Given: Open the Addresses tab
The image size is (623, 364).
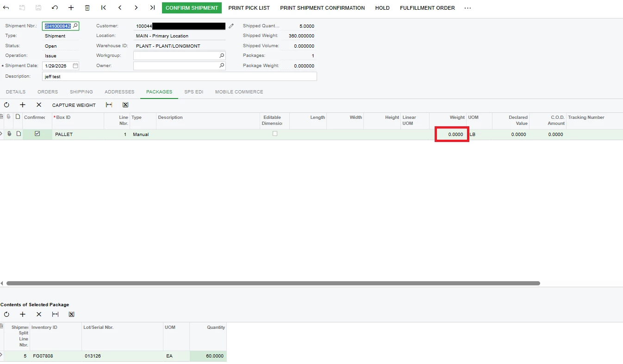Looking at the screenshot, I should click(x=119, y=92).
